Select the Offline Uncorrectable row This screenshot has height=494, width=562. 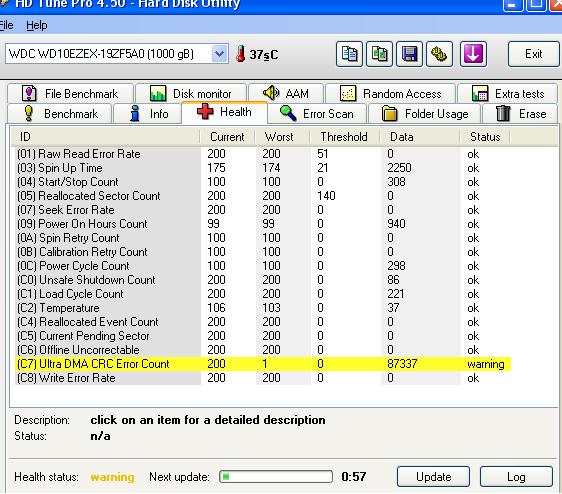tap(263, 350)
